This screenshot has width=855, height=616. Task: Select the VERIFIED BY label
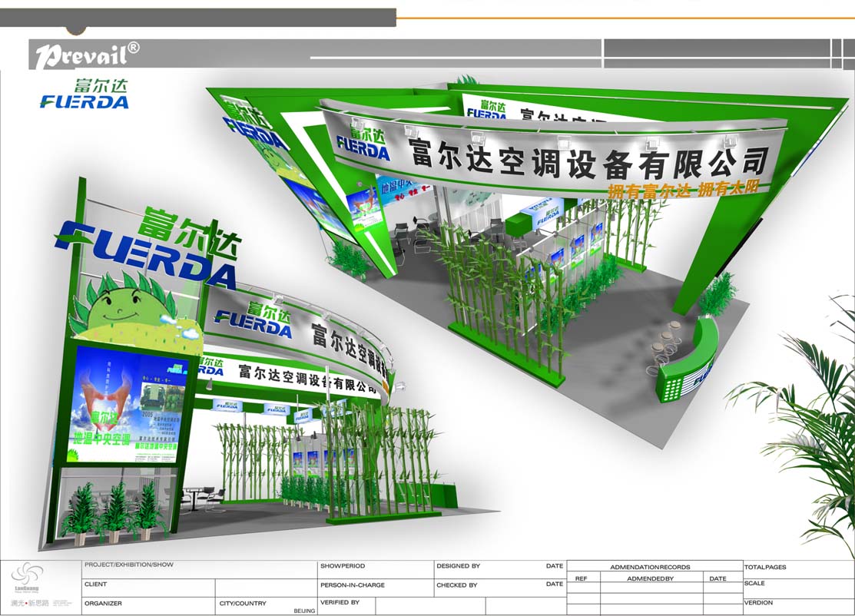coord(340,602)
